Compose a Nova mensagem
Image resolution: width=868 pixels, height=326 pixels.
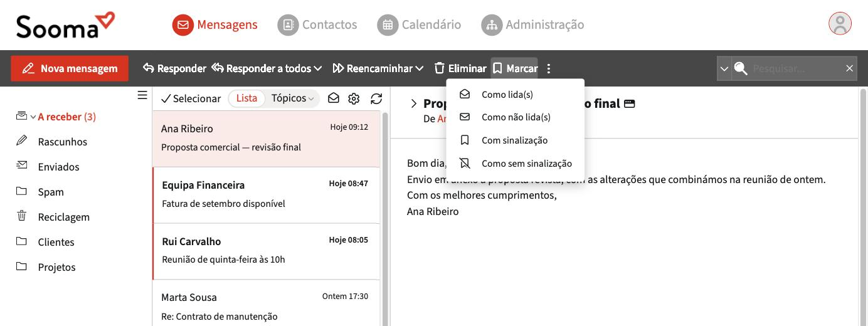[x=70, y=68]
